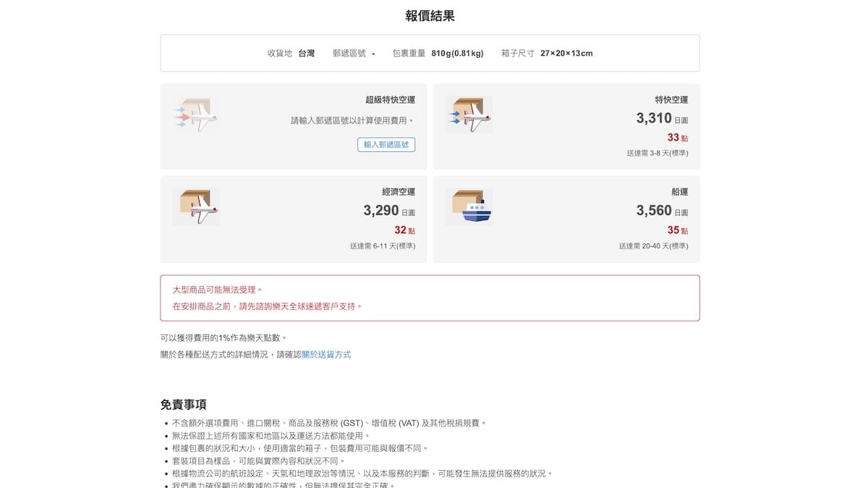Click the 輸入郵遞區號 button

point(386,145)
